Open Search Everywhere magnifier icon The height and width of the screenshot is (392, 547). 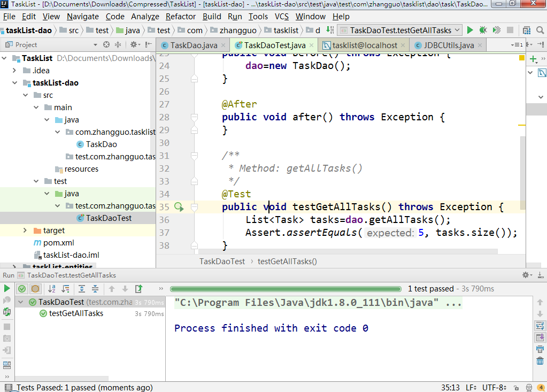point(540,30)
